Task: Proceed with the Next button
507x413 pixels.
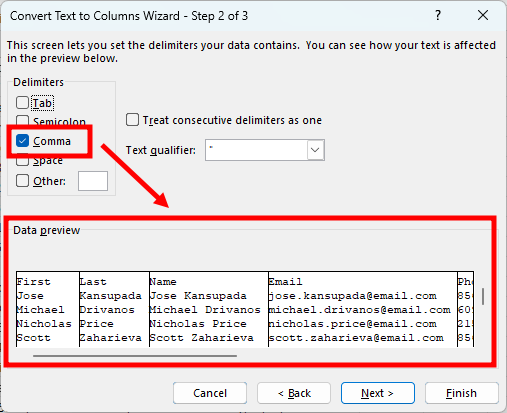Action: point(378,393)
